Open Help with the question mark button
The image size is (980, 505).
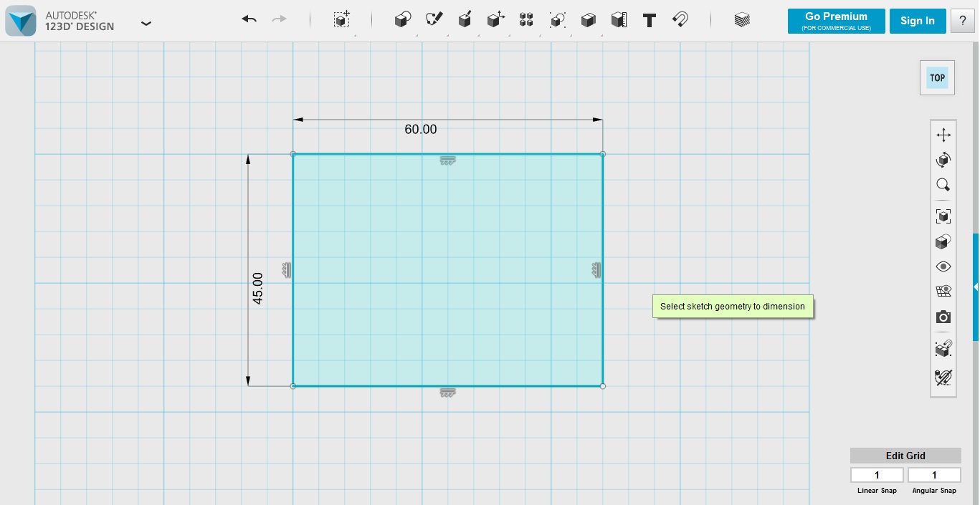963,21
